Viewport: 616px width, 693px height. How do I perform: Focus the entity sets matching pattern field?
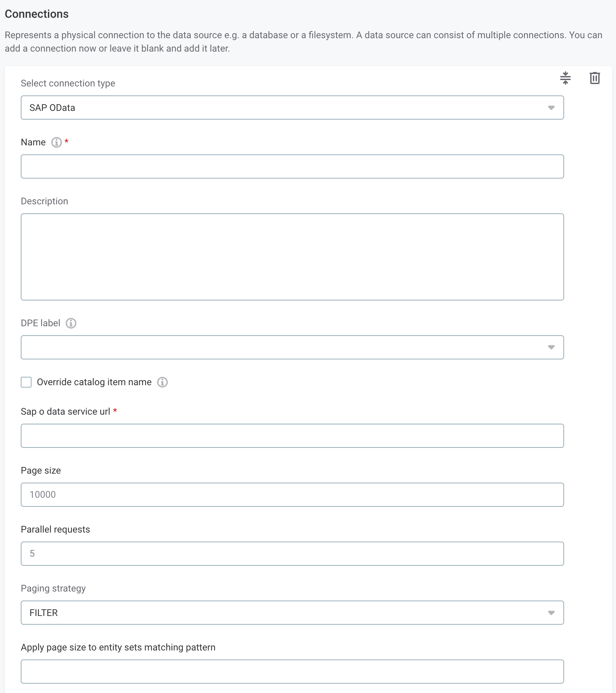(292, 672)
